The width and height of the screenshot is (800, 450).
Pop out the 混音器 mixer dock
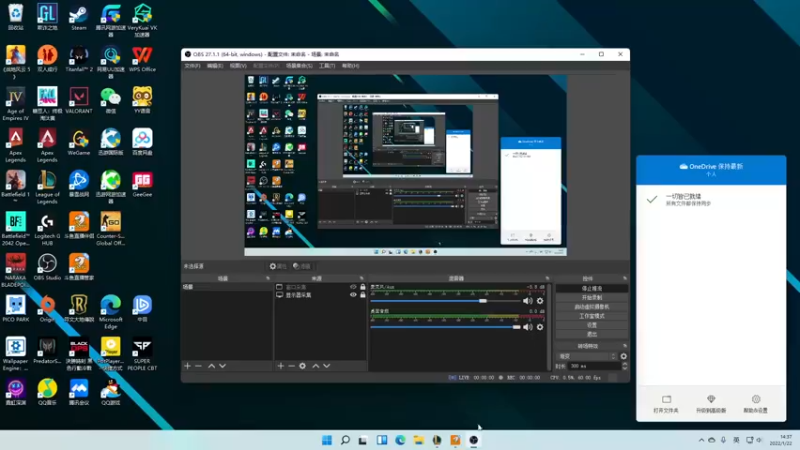(x=547, y=279)
